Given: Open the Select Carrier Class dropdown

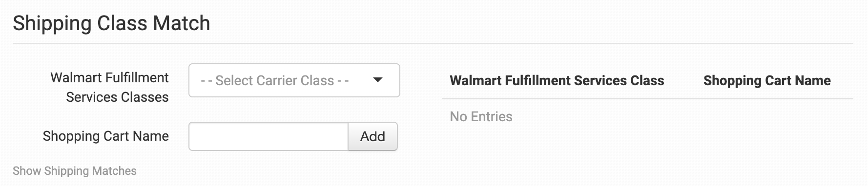Looking at the screenshot, I should (x=294, y=80).
